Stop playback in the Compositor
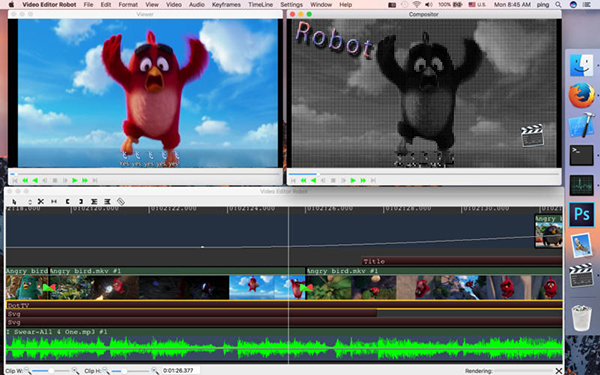600x375 pixels. click(333, 180)
